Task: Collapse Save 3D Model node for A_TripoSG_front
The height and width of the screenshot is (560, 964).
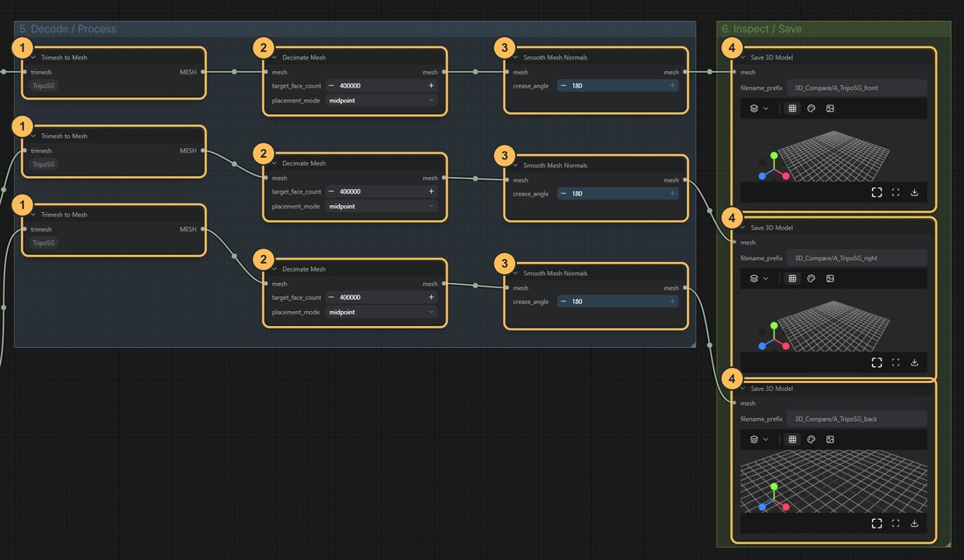Action: coord(742,57)
